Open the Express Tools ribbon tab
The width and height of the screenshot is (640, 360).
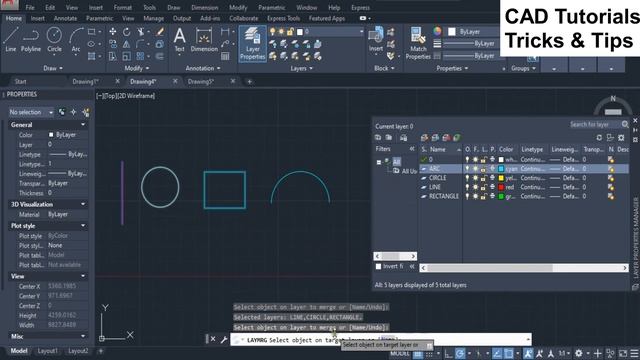283,18
